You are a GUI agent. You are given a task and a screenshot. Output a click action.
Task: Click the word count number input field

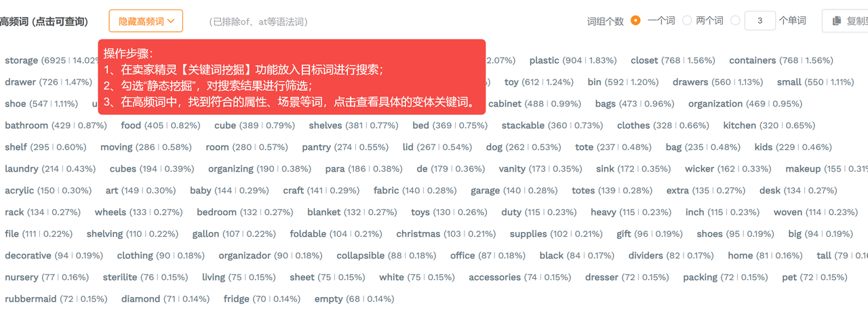[x=760, y=21]
